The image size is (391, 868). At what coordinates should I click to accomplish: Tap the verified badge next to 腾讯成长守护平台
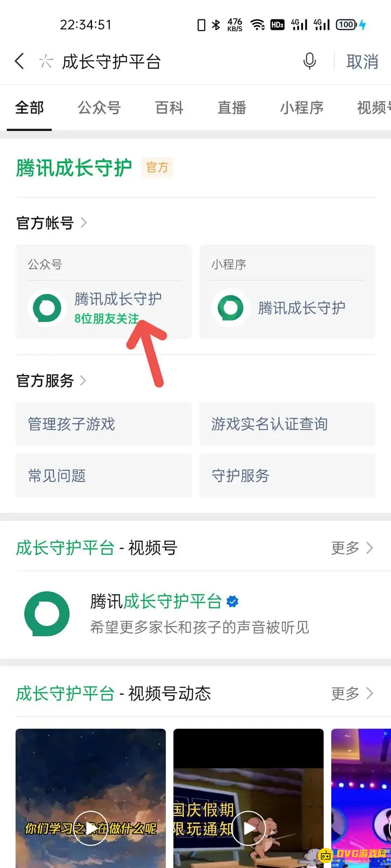click(233, 602)
